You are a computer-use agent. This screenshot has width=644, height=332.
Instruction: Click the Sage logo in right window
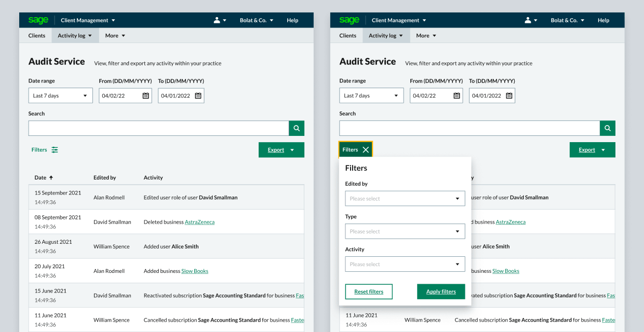click(349, 20)
